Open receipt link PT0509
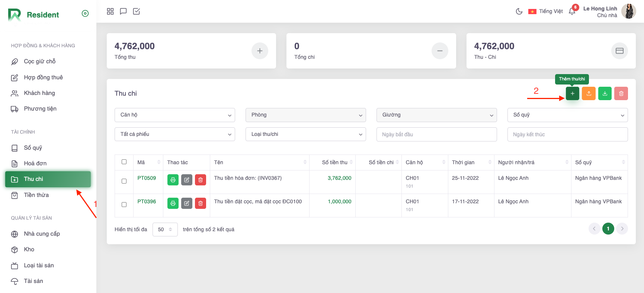Screen dimensions: 644x293 pos(147,178)
